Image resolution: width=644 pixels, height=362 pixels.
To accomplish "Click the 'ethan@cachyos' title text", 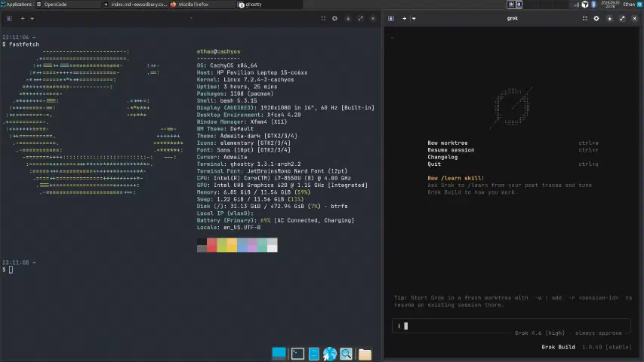I will click(x=218, y=51).
